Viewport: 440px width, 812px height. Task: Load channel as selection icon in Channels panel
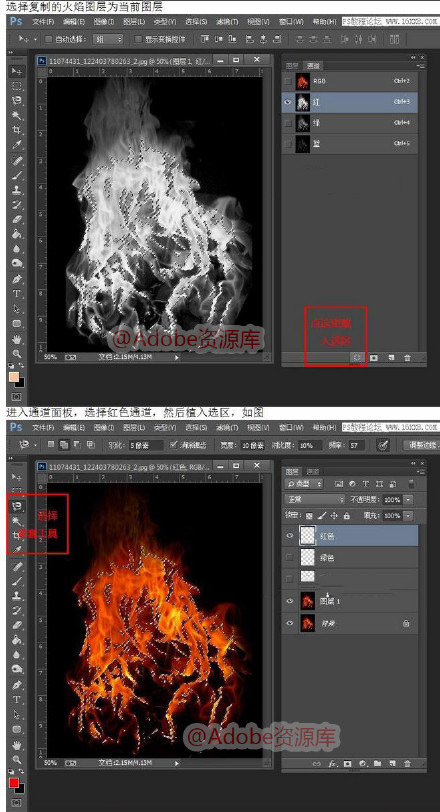tap(357, 357)
